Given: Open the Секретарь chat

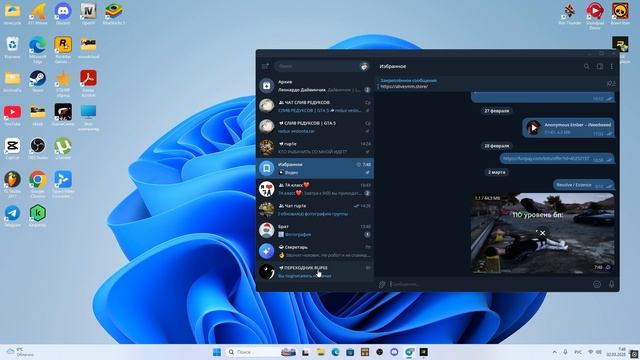Looking at the screenshot, I should pos(315,251).
